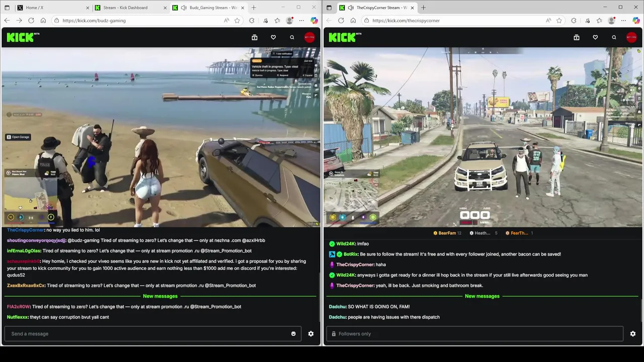Screen dimensions: 644x362
Task: Click the Send a message input field
Action: (x=153, y=334)
